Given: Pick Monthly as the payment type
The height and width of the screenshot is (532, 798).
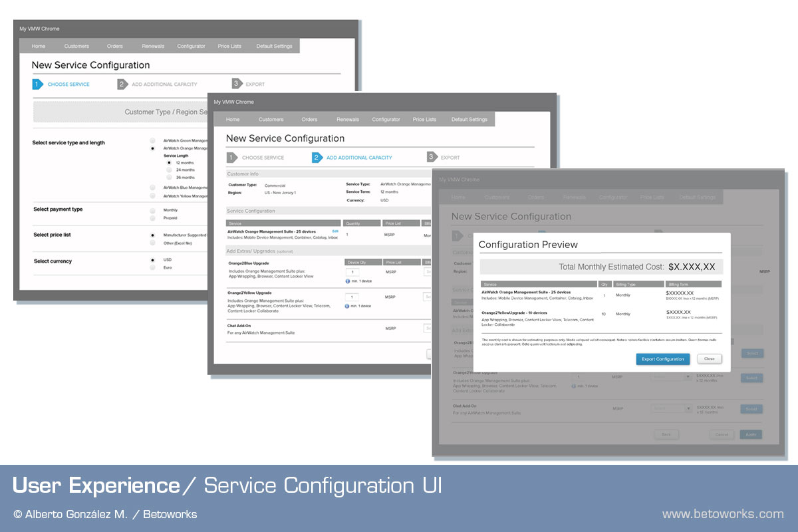Looking at the screenshot, I should click(x=152, y=210).
